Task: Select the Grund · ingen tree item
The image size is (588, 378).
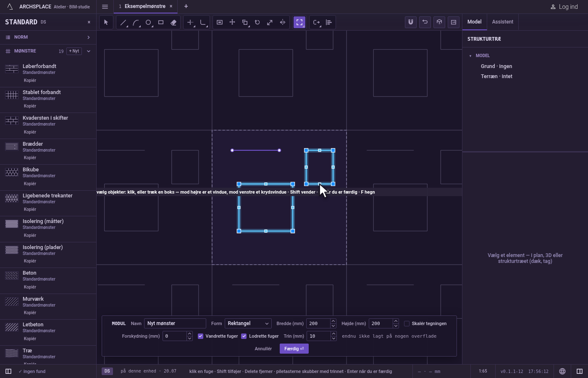Action: [496, 66]
